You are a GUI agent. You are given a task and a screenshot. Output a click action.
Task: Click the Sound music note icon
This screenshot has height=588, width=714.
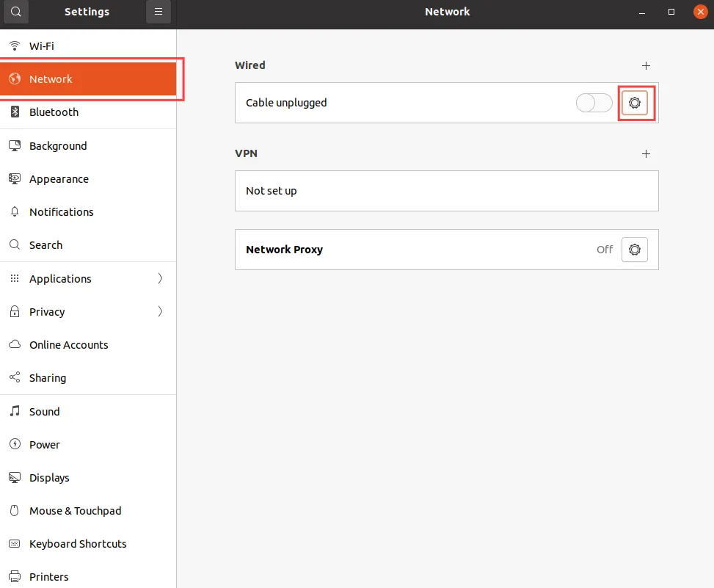[15, 412]
